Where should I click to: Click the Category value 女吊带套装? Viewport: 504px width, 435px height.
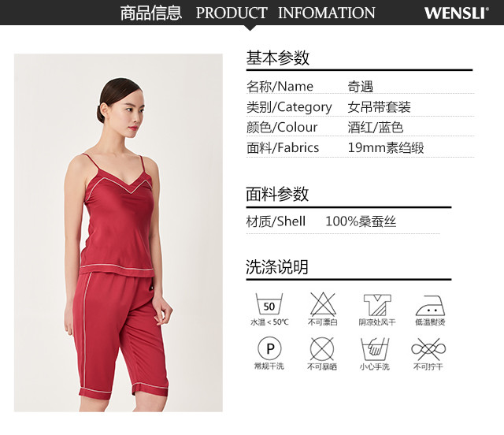(380, 107)
